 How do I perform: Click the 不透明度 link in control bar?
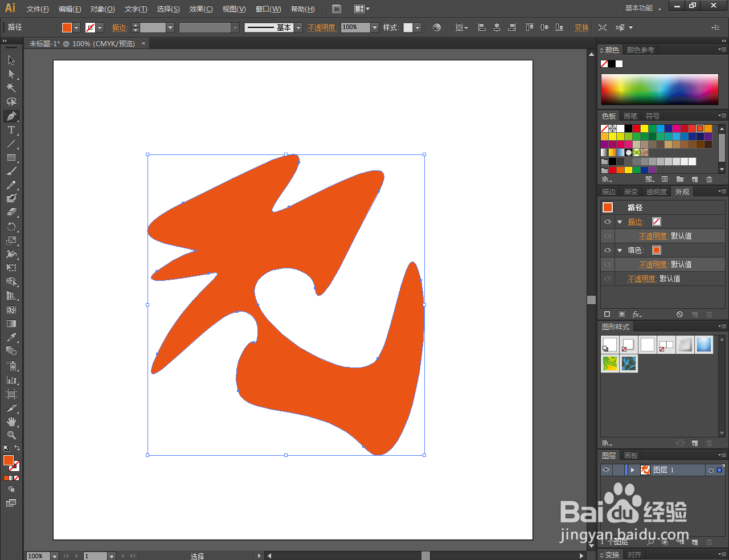coord(322,27)
